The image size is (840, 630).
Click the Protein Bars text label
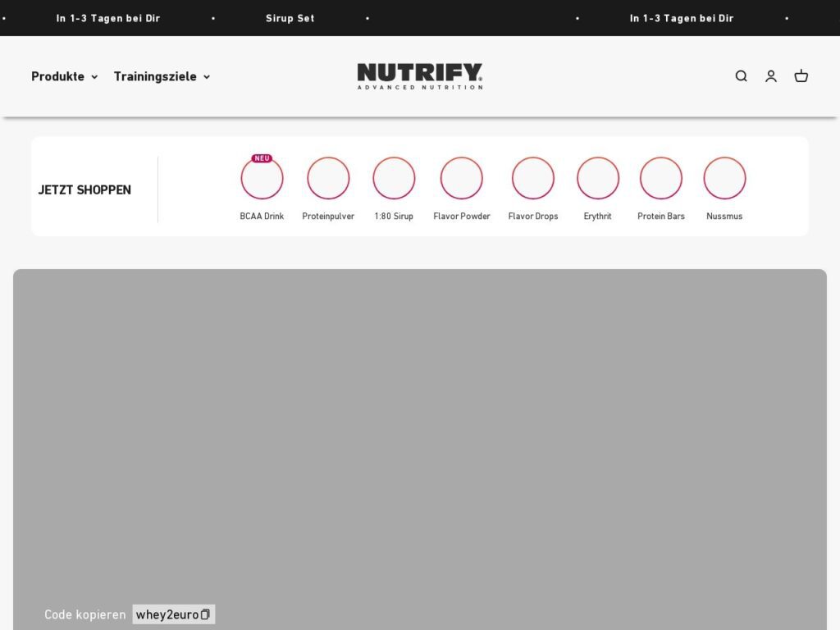click(661, 217)
